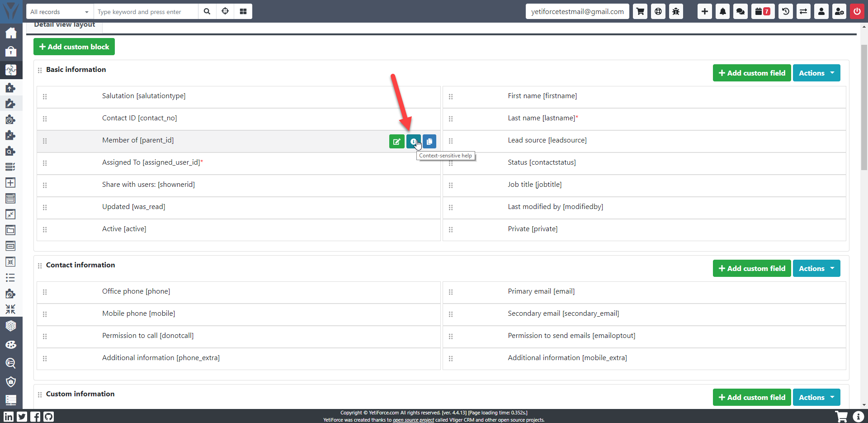This screenshot has height=423, width=868.
Task: Click drag handle of Salutation row
Action: [45, 97]
